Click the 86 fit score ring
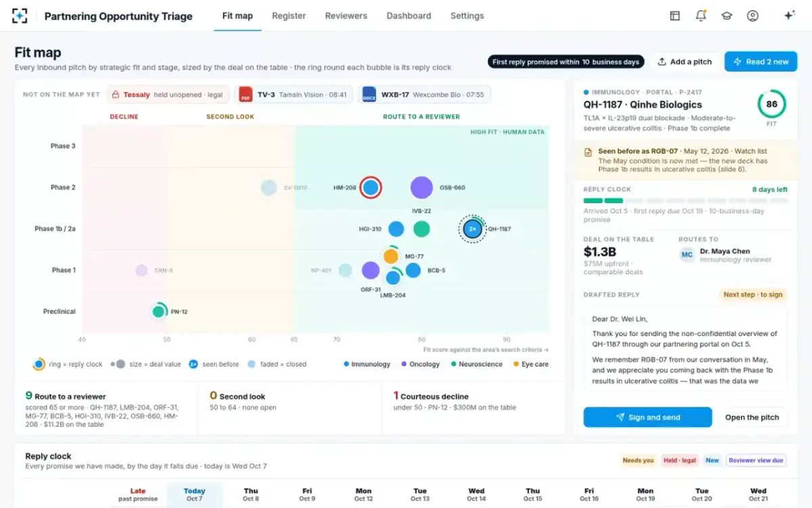Viewport: 812px width, 508px height. click(771, 105)
